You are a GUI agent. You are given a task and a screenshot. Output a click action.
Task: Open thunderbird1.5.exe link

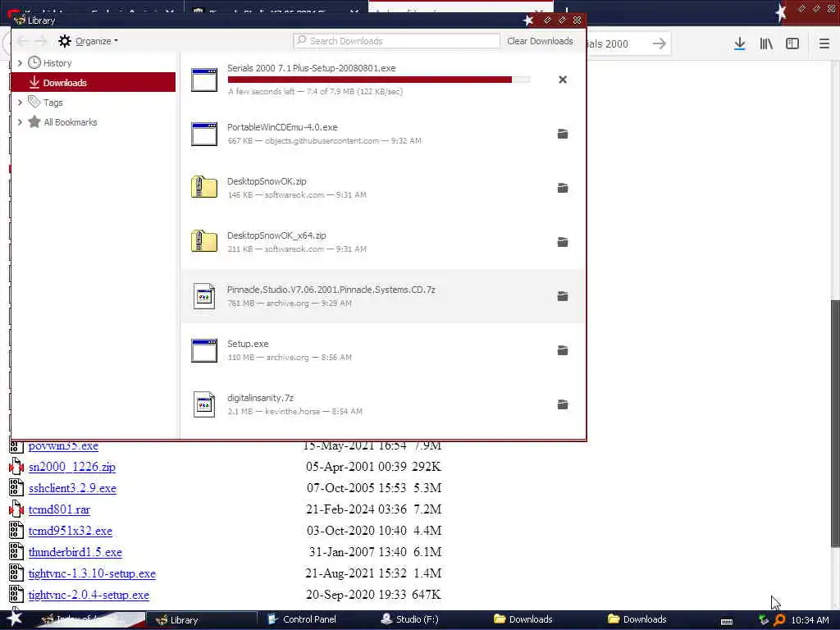(x=75, y=552)
